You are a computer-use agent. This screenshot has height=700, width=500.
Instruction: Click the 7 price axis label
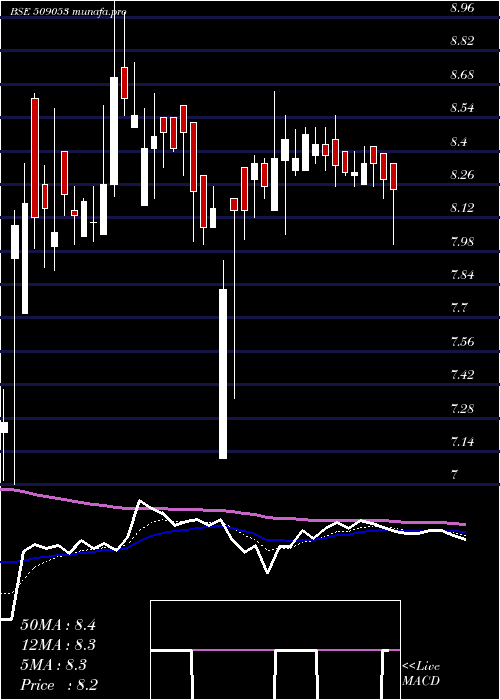click(x=454, y=475)
